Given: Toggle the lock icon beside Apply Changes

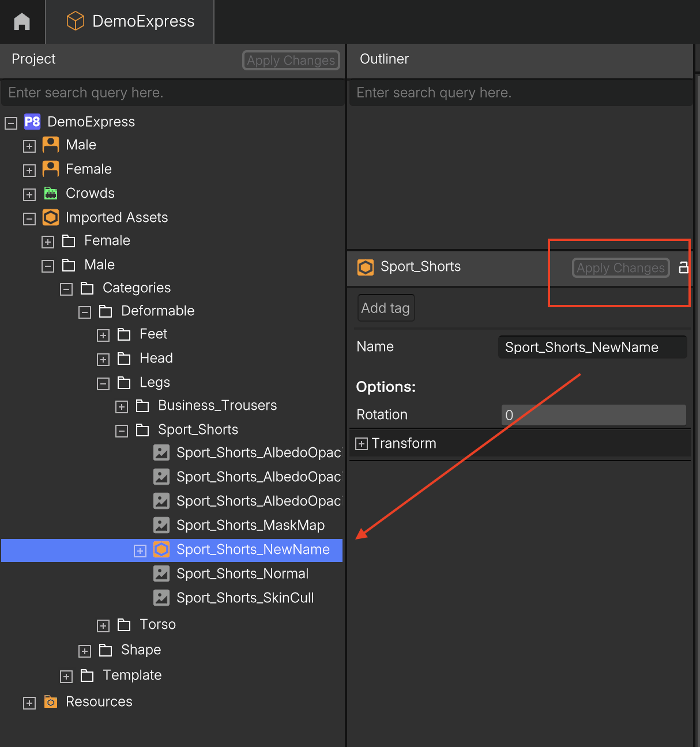Looking at the screenshot, I should click(x=683, y=267).
